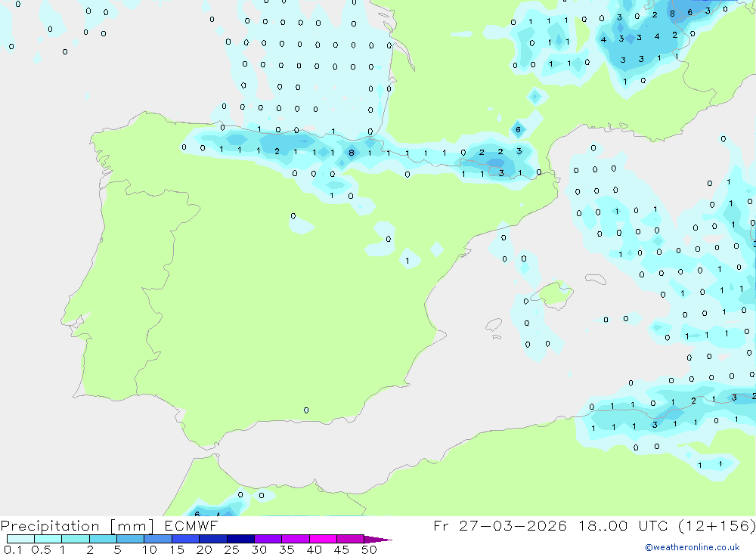Click the legend label '0.5'

point(41,549)
